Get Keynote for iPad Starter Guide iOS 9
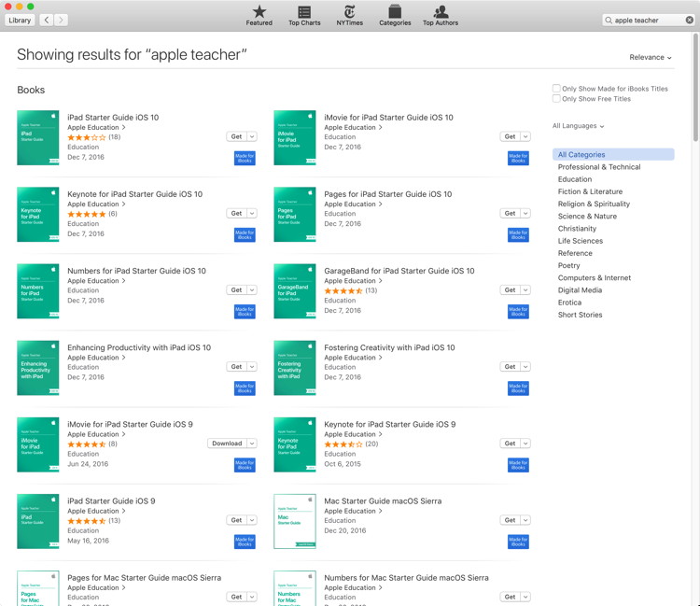The height and width of the screenshot is (606, 700). tap(511, 444)
